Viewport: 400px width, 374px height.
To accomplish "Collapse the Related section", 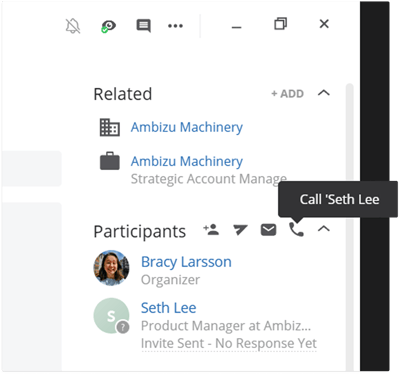I will pyautogui.click(x=324, y=93).
